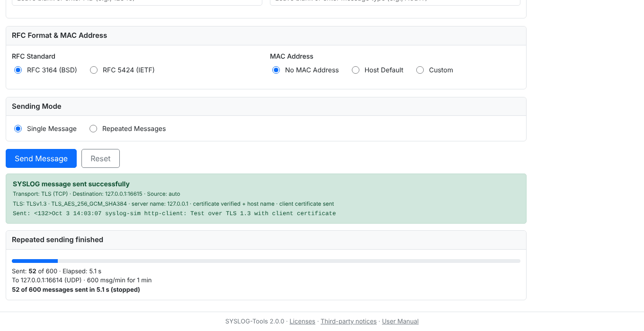Choose Custom MAC address option

pos(420,70)
